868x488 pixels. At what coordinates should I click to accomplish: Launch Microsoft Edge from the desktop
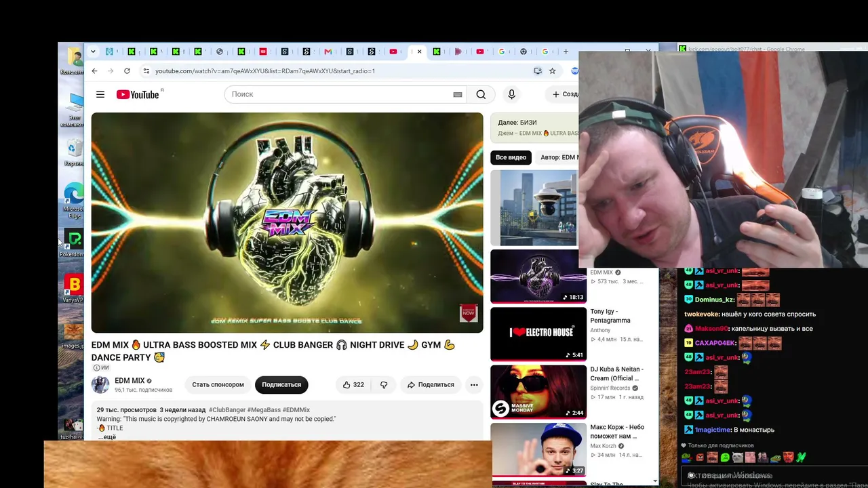pos(73,201)
